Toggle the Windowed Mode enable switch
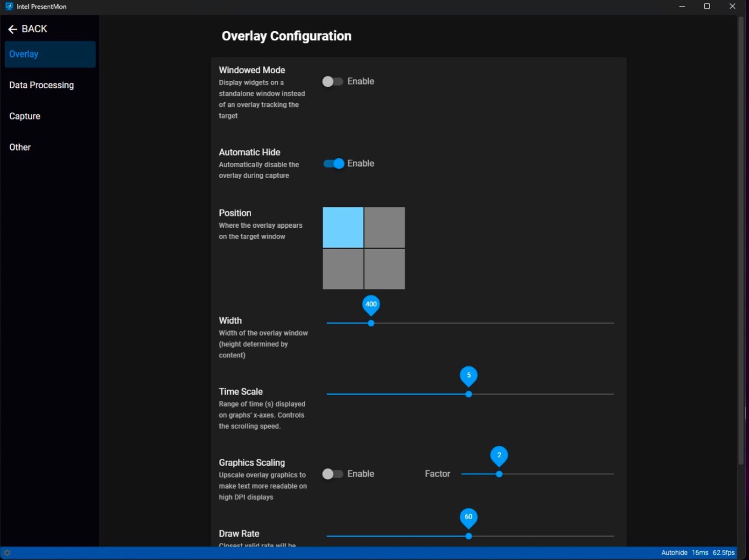The width and height of the screenshot is (749, 560). coord(333,82)
